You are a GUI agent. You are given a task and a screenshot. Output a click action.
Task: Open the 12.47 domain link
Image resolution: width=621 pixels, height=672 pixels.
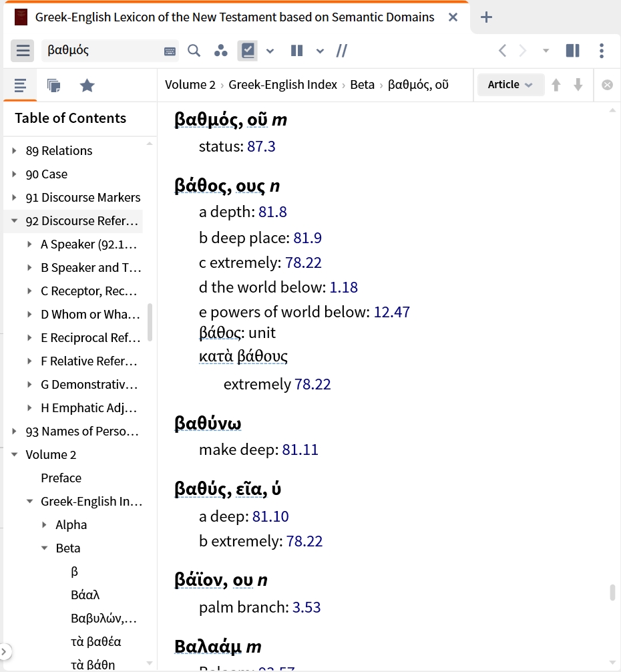click(x=391, y=312)
